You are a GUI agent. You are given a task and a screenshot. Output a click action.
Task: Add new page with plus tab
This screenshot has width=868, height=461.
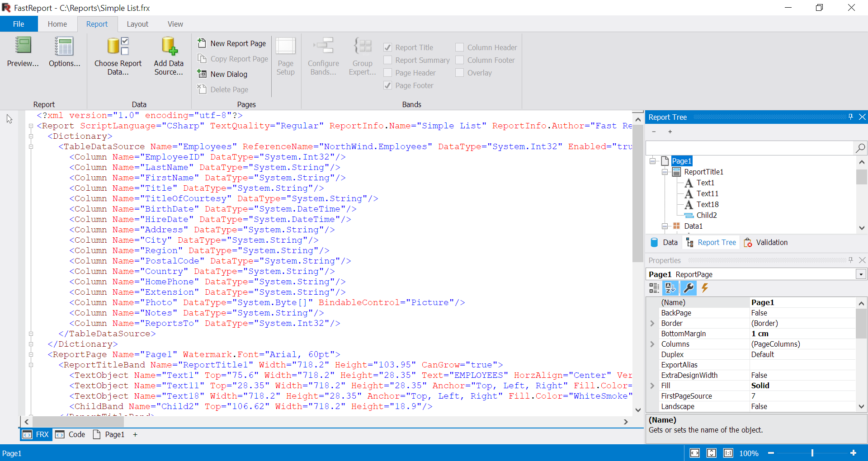(x=135, y=434)
